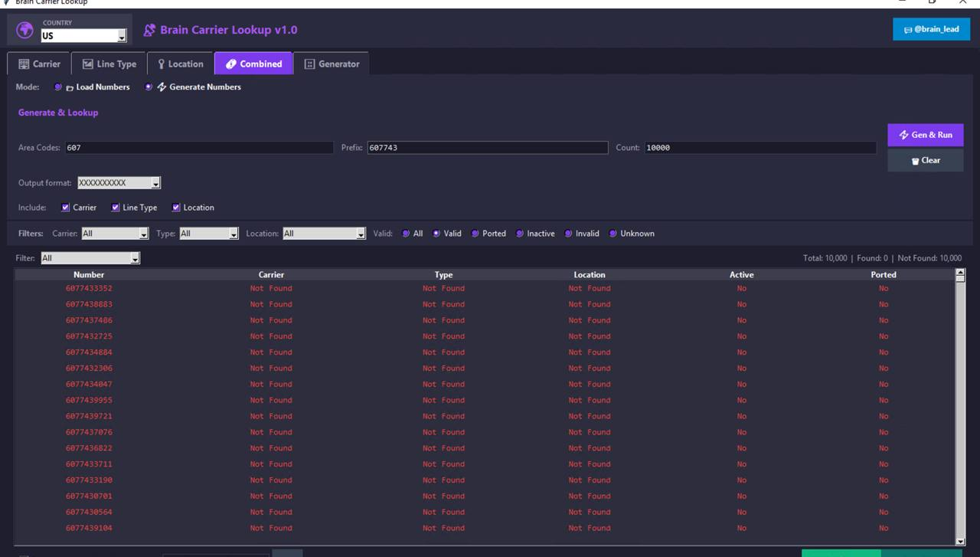Open the Location tab
980x557 pixels.
tap(181, 64)
